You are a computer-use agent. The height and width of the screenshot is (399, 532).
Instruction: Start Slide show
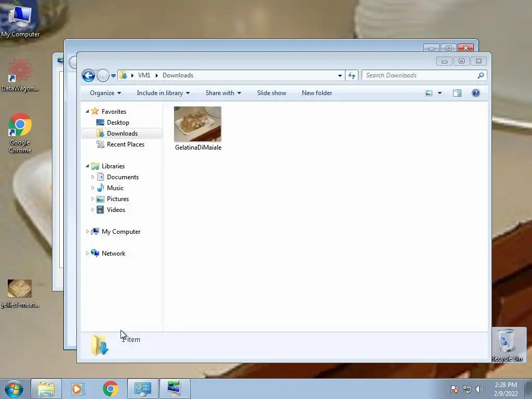(x=271, y=93)
